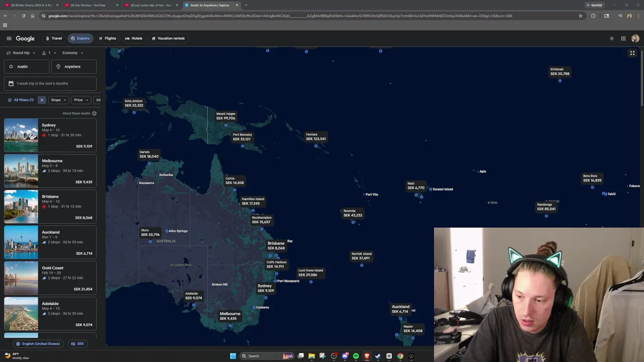644x362 pixels.
Task: Toggle the appearance brightness icon
Action: [x=612, y=38]
